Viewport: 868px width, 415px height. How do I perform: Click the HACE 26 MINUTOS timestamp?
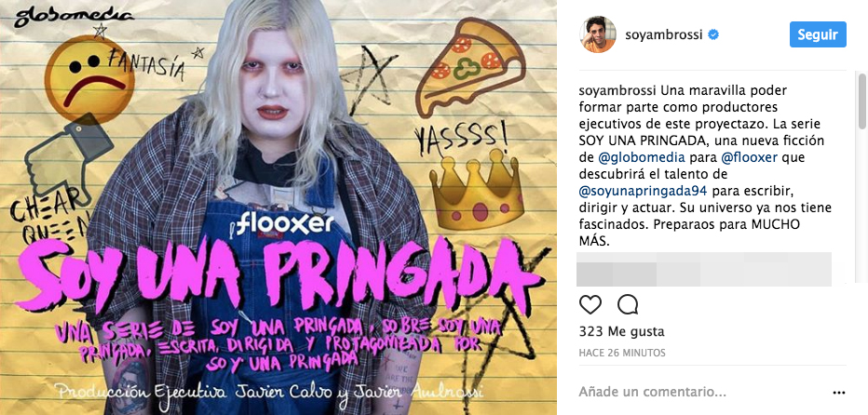click(622, 353)
